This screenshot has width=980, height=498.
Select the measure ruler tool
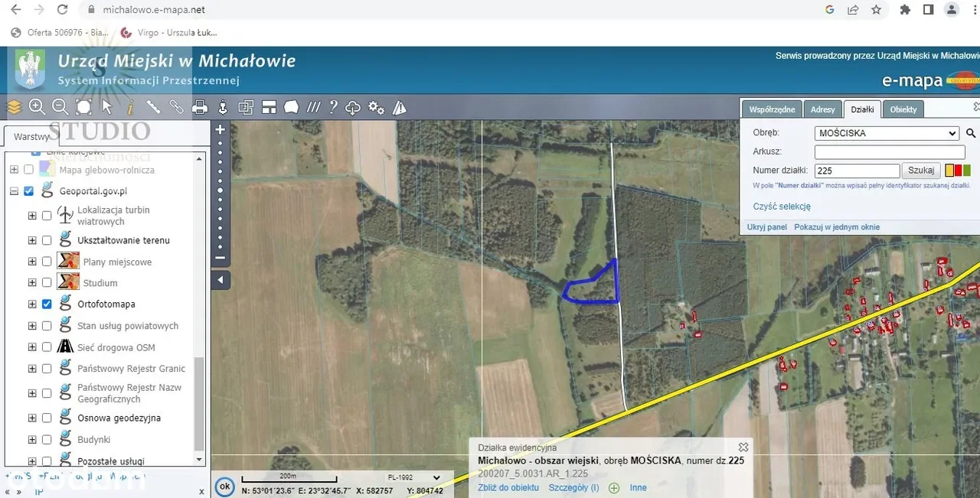click(x=153, y=107)
